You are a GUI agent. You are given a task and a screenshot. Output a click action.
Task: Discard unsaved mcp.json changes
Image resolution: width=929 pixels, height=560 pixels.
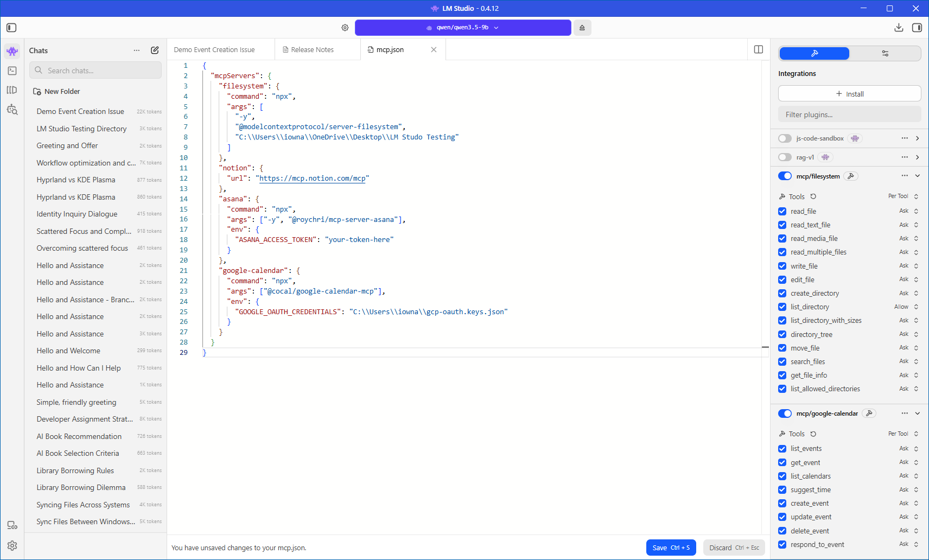(734, 548)
